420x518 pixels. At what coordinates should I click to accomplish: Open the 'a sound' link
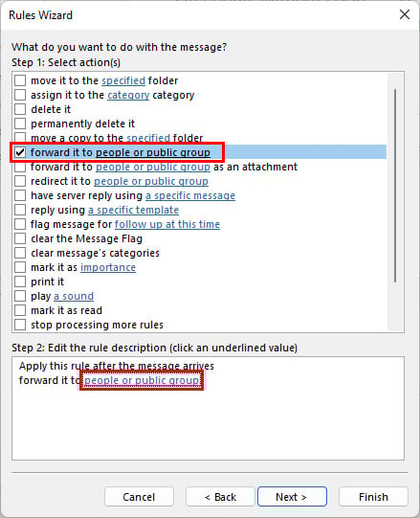coord(74,296)
